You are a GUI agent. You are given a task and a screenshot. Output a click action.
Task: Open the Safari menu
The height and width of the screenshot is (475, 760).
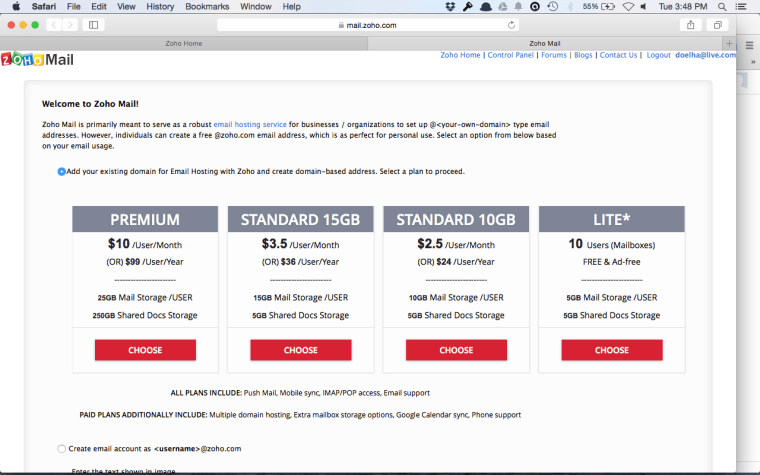[44, 6]
